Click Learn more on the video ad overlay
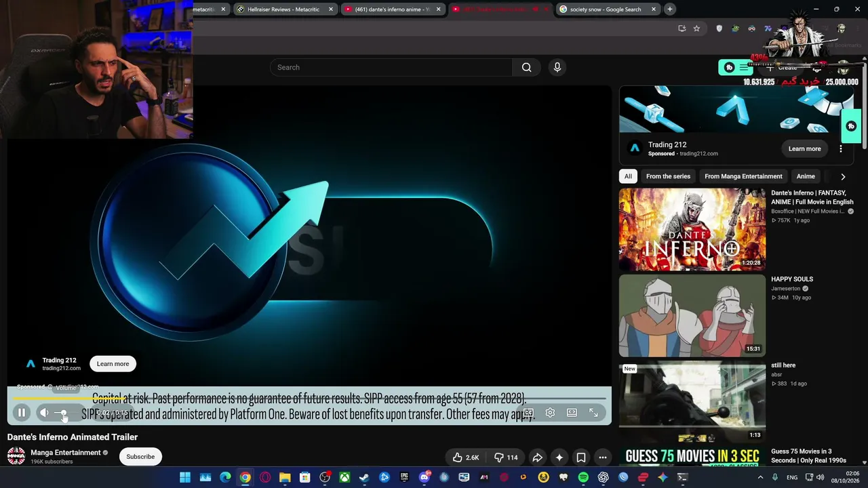This screenshot has height=488, width=868. (113, 364)
